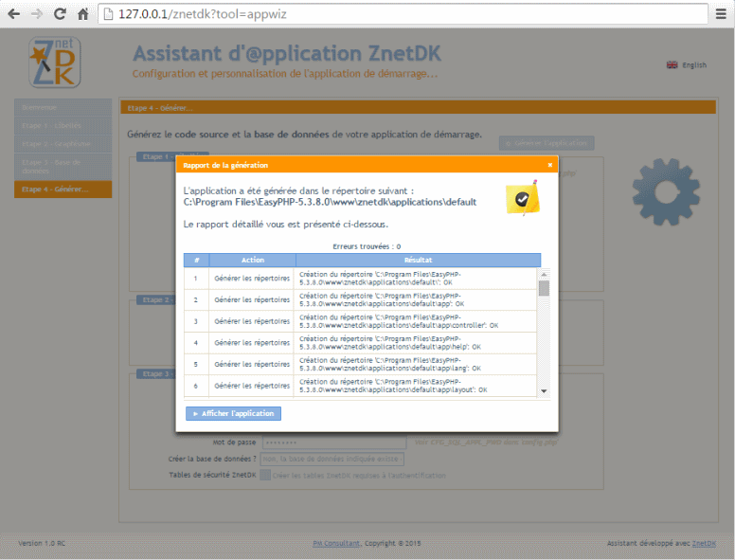Click Générer l'application button
The image size is (735, 560).
[547, 142]
